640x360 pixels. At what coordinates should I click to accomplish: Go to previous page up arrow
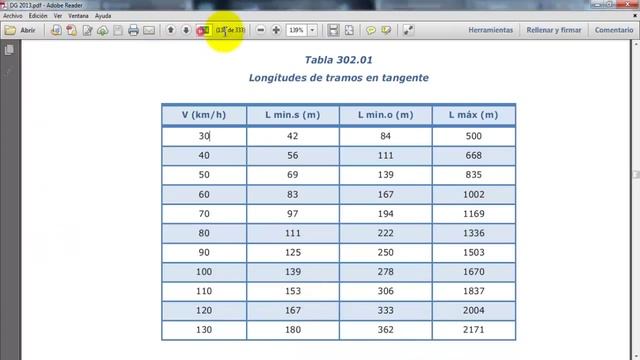(x=171, y=30)
